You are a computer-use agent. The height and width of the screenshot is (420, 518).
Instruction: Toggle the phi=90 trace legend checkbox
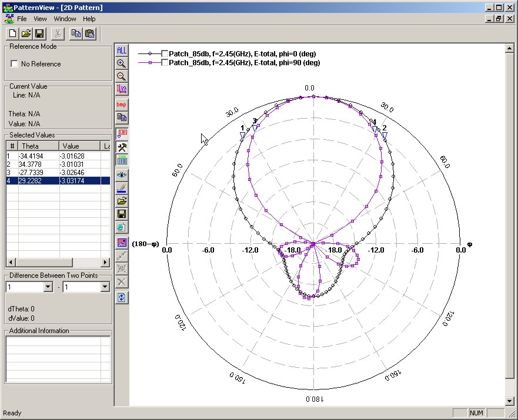point(165,63)
